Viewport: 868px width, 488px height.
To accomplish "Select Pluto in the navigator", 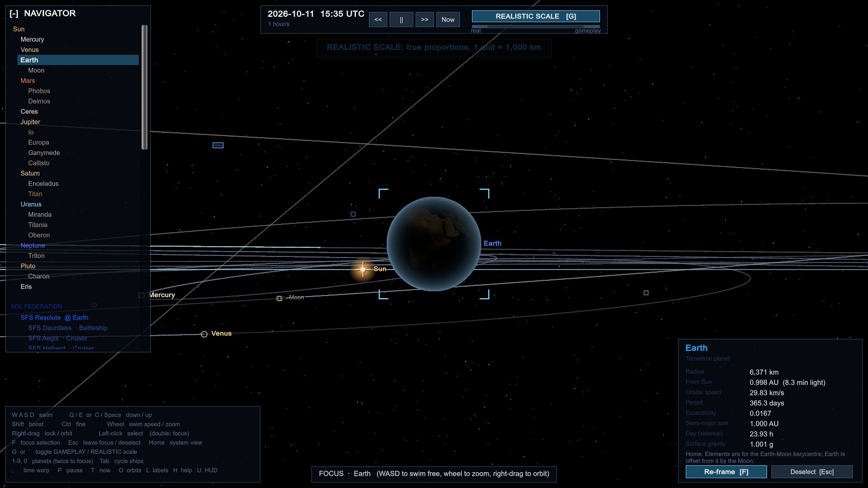I will click(x=28, y=266).
